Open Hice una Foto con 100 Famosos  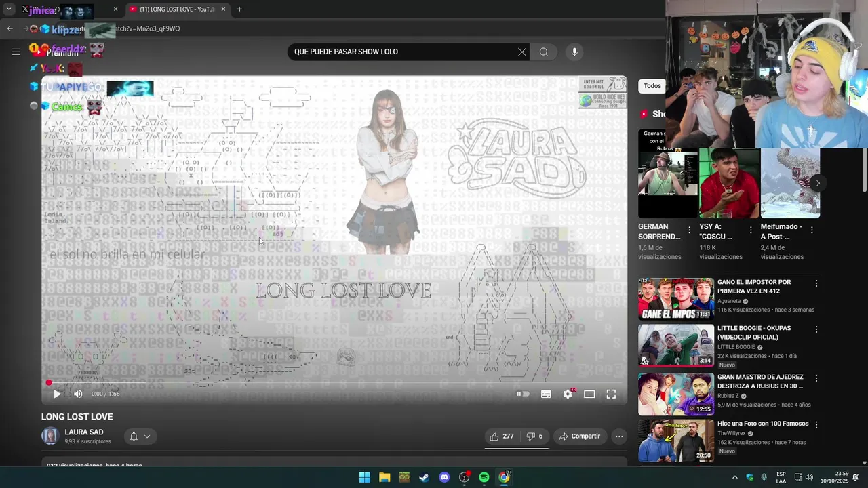[x=763, y=424]
